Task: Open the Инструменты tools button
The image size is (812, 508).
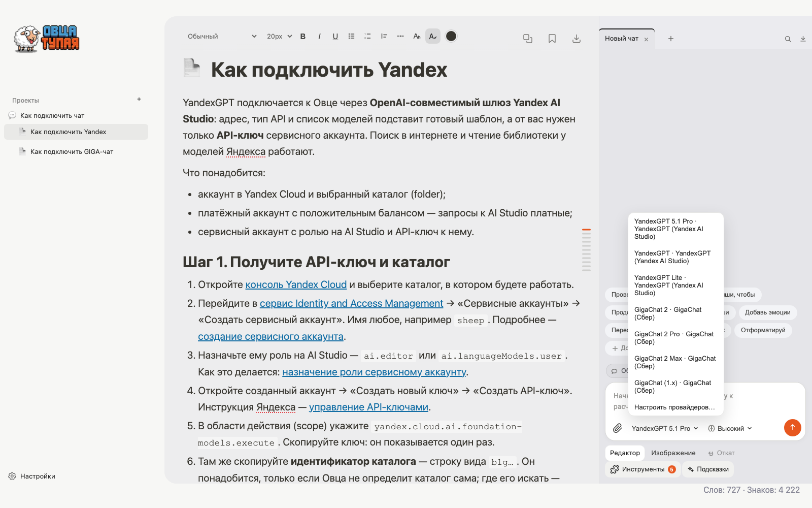Action: [643, 469]
